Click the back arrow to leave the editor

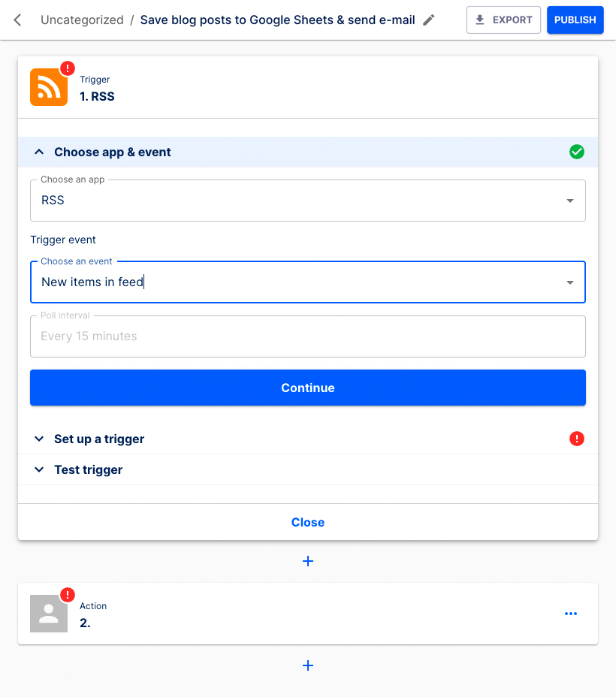point(17,20)
